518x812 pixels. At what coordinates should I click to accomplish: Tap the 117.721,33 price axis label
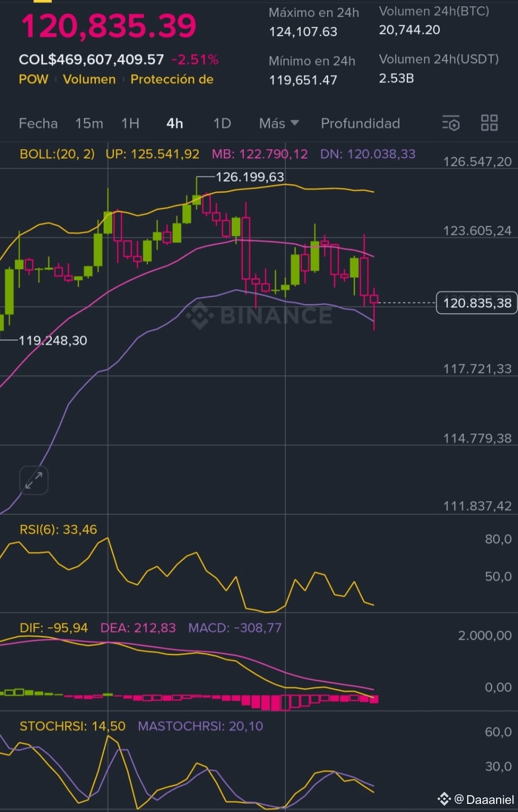477,368
